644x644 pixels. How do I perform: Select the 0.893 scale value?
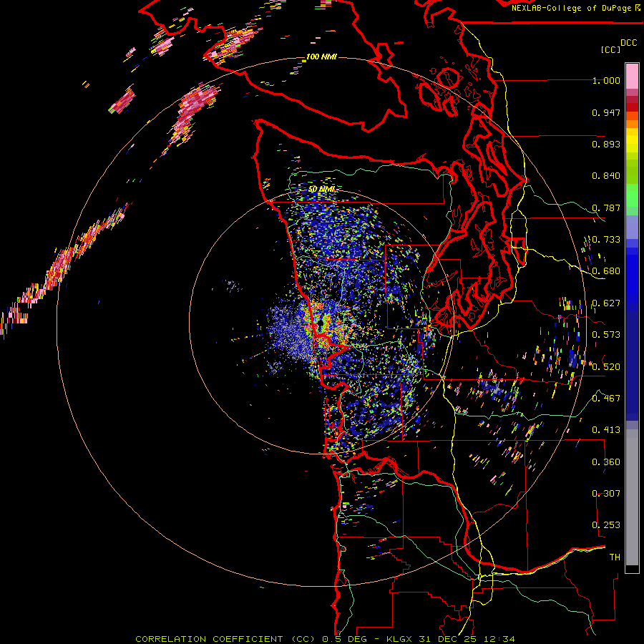coord(606,144)
